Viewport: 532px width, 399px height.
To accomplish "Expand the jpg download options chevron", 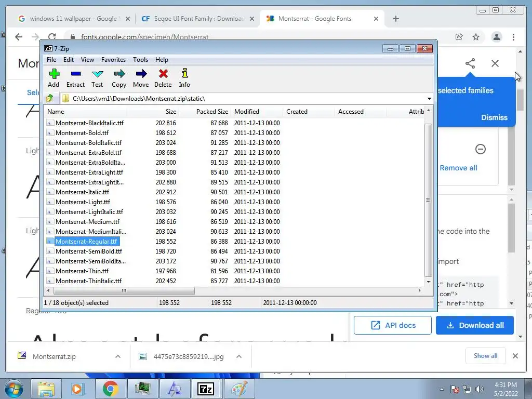I will pos(239,356).
